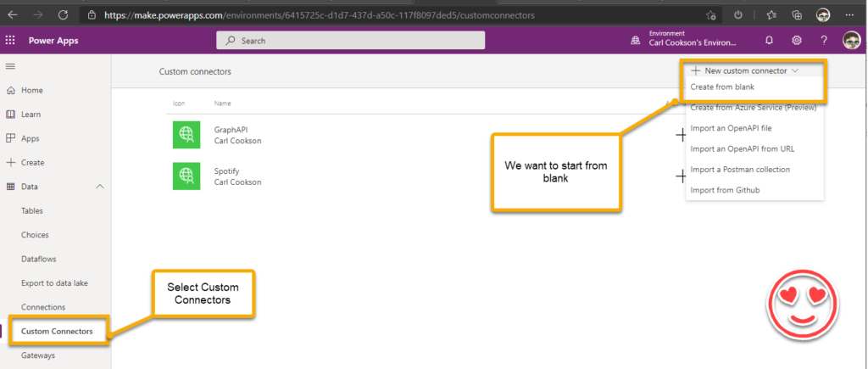868x369 pixels.
Task: Click the Create plus icon in sidebar
Action: (10, 162)
